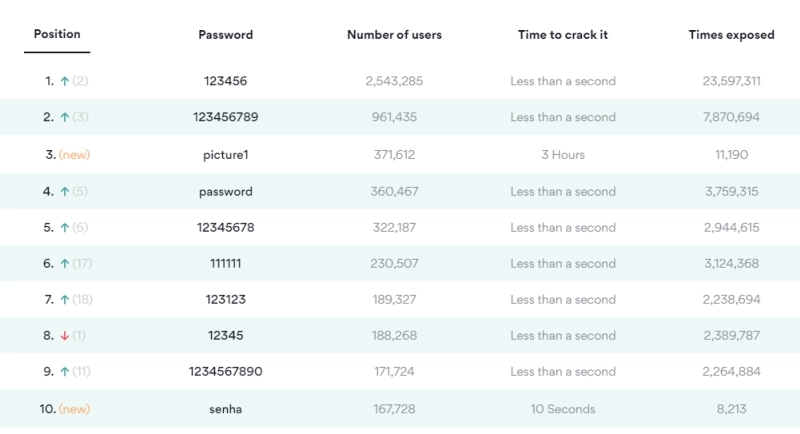
Task: Click the up arrow in the 123123 row
Action: [x=64, y=299]
